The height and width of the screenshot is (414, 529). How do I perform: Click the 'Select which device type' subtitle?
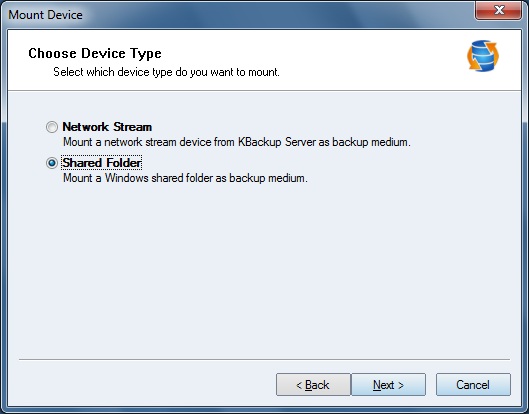[166, 72]
